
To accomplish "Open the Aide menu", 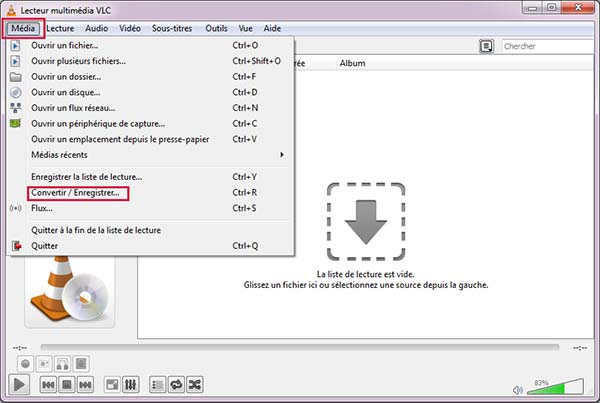I will (272, 28).
